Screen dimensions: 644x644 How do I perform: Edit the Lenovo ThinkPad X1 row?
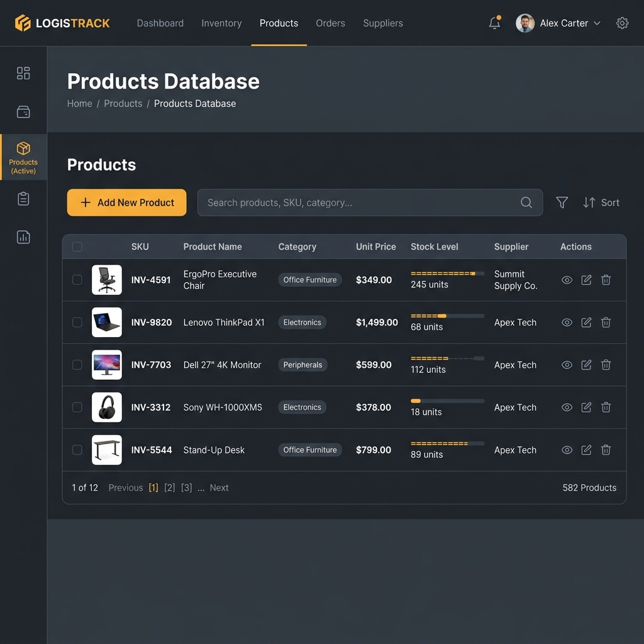pyautogui.click(x=586, y=323)
